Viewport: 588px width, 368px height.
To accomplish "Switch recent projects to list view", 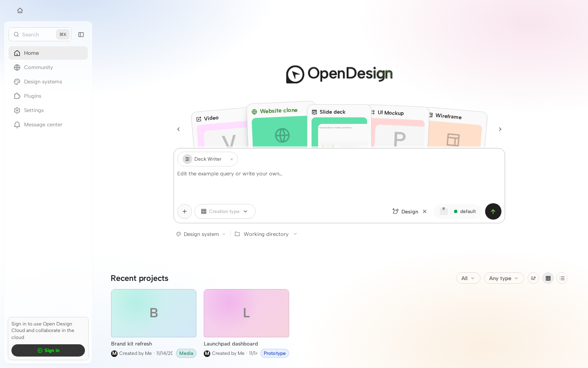I will [562, 278].
